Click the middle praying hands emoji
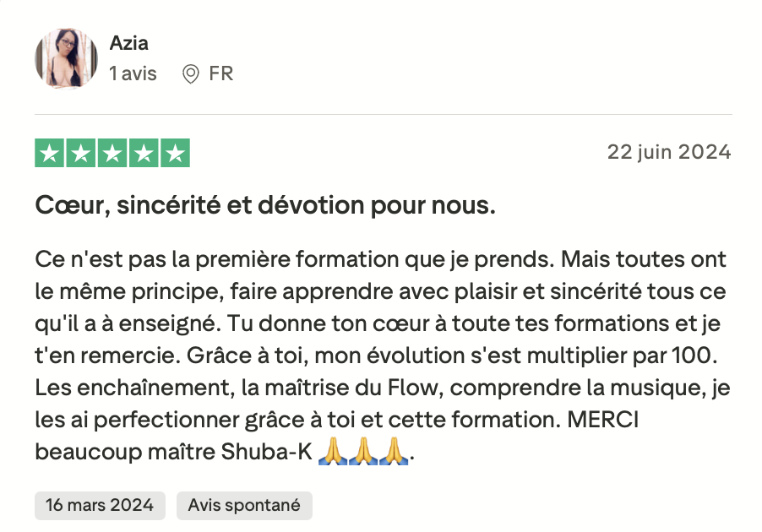This screenshot has height=532, width=762. (363, 453)
